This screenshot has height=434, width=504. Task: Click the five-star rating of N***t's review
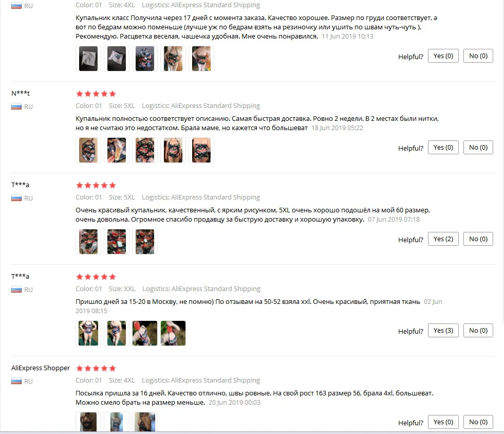[x=96, y=94]
